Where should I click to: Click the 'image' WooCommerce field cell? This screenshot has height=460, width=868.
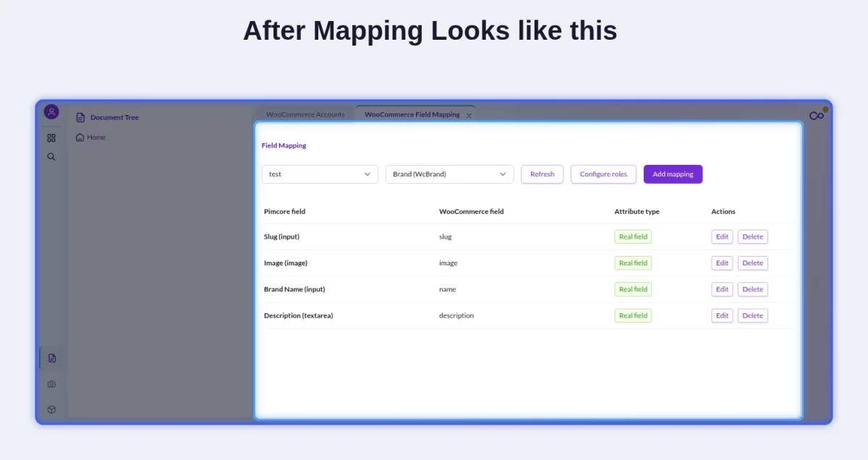click(x=448, y=263)
